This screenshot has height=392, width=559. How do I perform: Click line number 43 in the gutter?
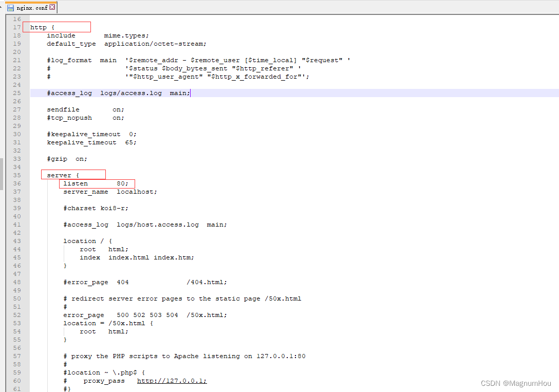17,241
